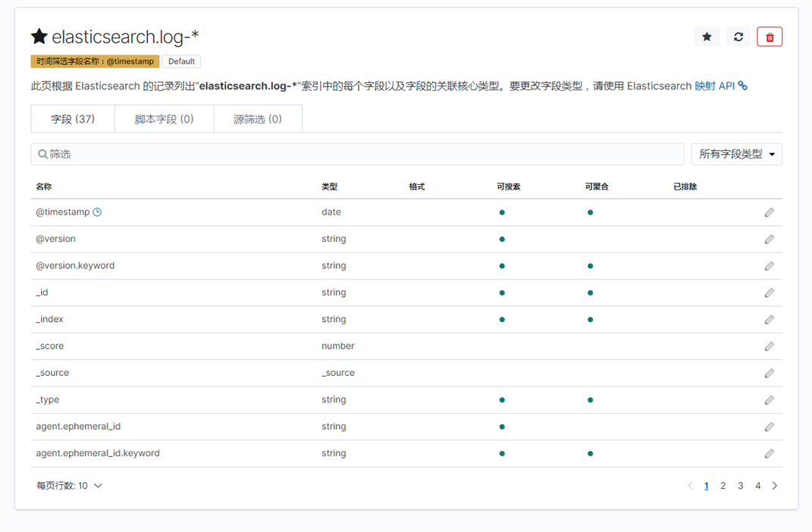
Task: Click the aggregatable dot in the @timestamp row
Action: [591, 212]
